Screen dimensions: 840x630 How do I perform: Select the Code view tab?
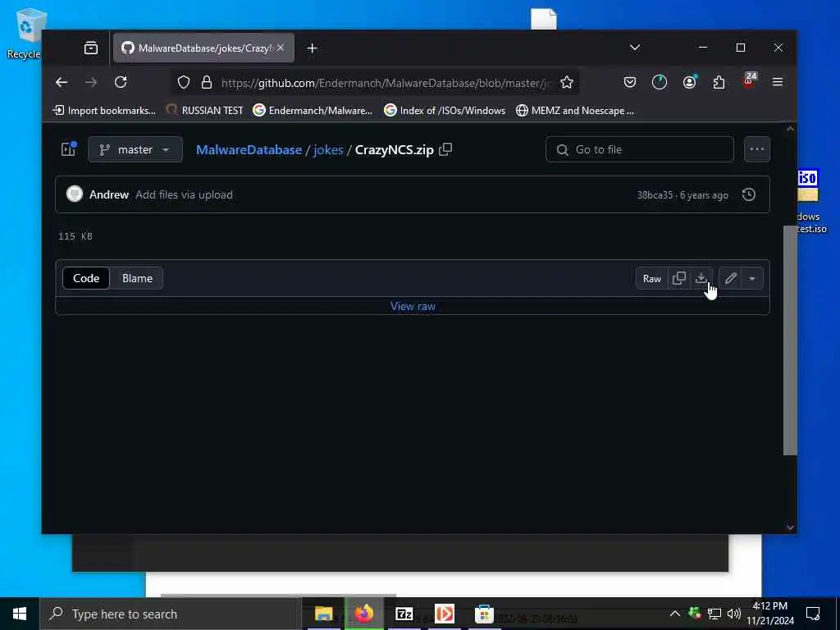[85, 278]
